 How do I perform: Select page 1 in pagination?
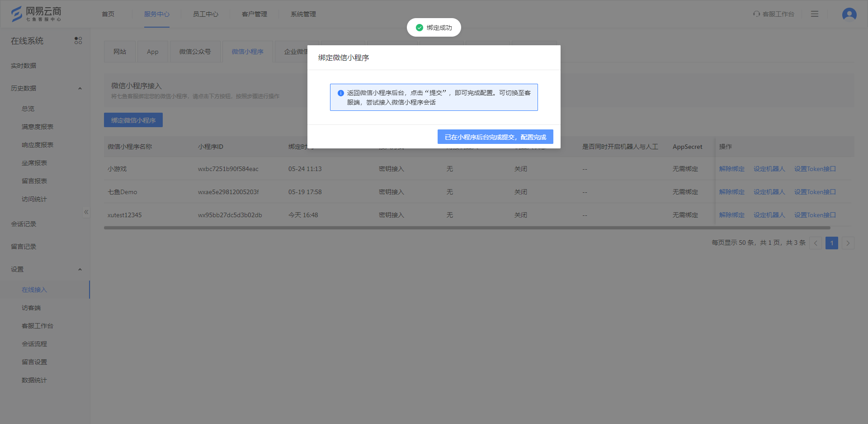tap(832, 243)
